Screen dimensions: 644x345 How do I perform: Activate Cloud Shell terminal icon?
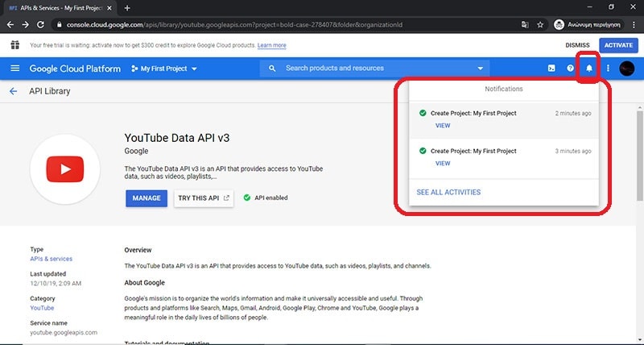tap(551, 69)
